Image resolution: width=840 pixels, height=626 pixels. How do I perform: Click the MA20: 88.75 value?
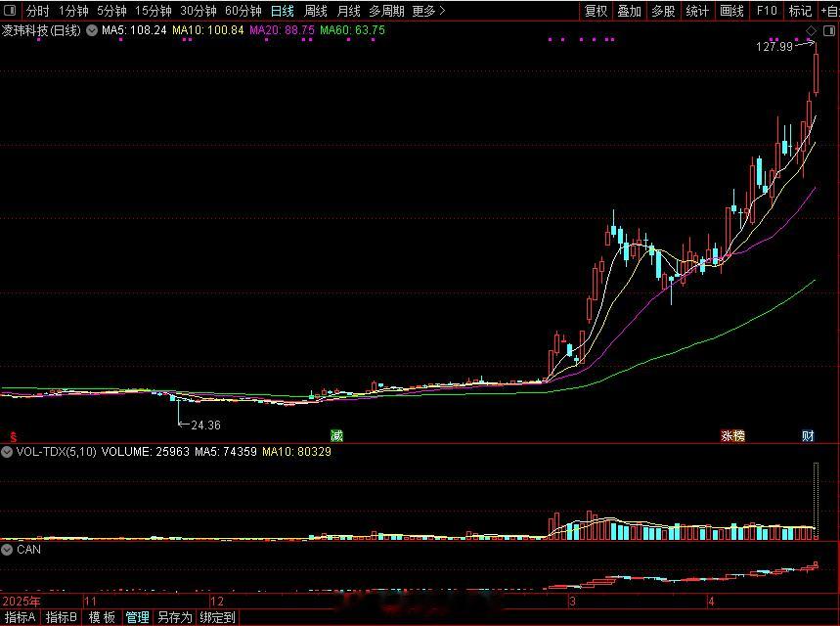click(x=283, y=30)
